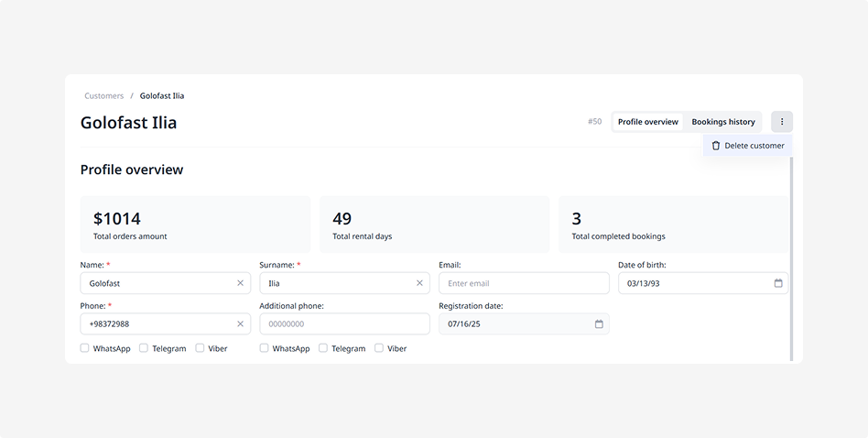Clear the Name field with X icon
The width and height of the screenshot is (868, 438).
click(241, 283)
